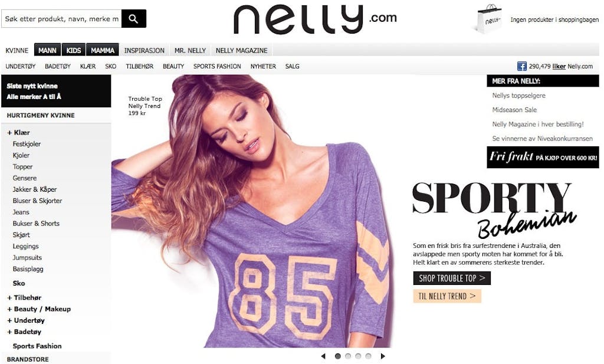
Task: Select the second carousel dot
Action: (x=348, y=356)
